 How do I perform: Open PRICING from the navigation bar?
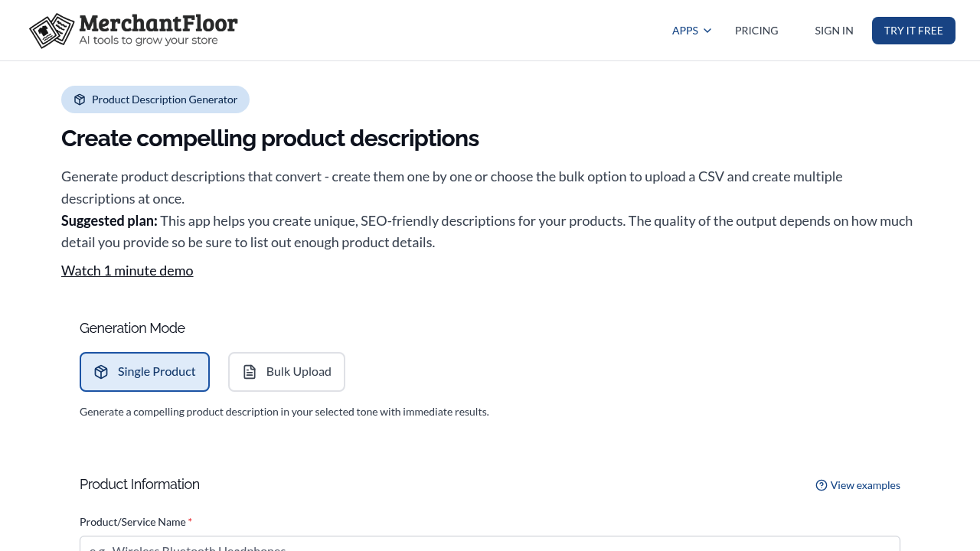pos(756,31)
